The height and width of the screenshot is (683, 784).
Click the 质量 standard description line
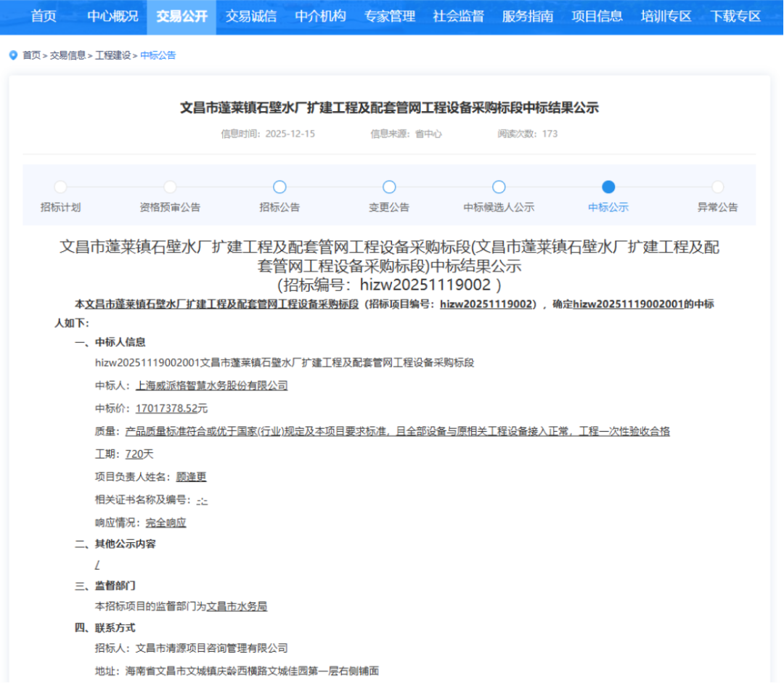[382, 431]
